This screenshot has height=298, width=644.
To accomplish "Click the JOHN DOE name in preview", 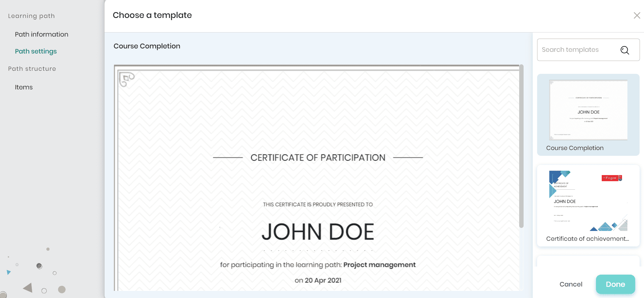I will [x=318, y=232].
